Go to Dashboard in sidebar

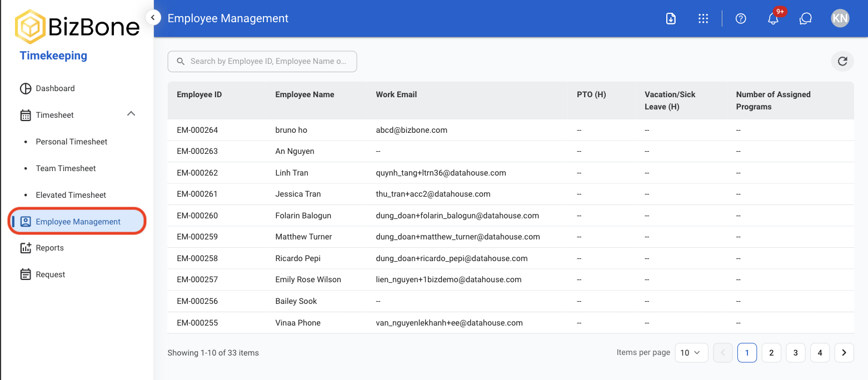pos(55,88)
